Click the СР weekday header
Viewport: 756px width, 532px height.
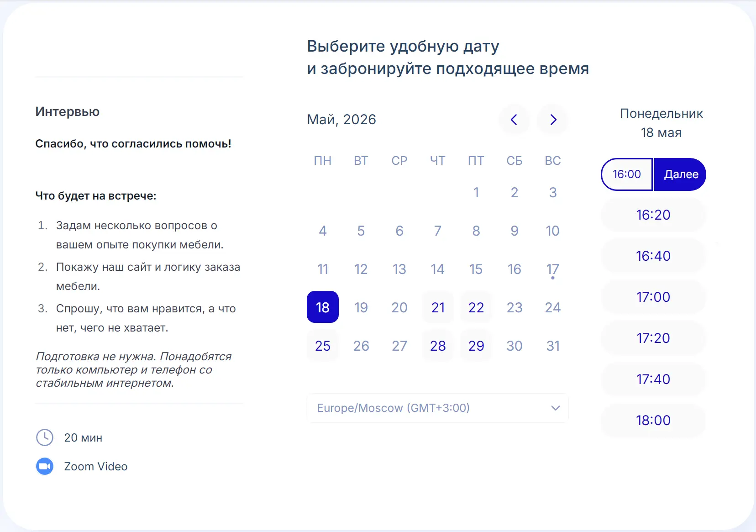[399, 161]
